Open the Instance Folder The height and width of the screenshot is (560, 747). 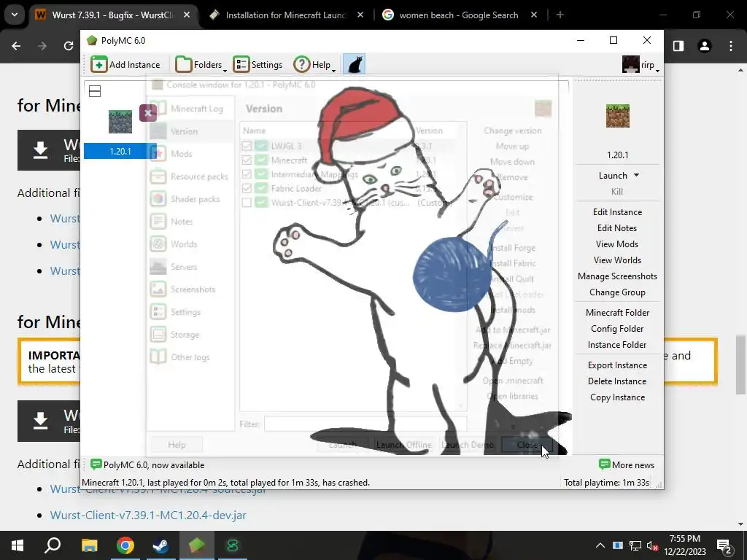click(617, 345)
